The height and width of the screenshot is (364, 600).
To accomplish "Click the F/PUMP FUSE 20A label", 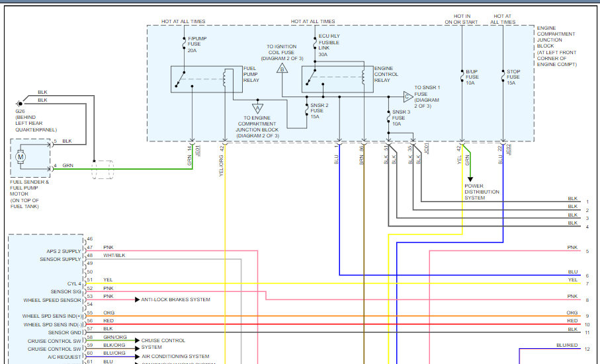I will click(196, 44).
